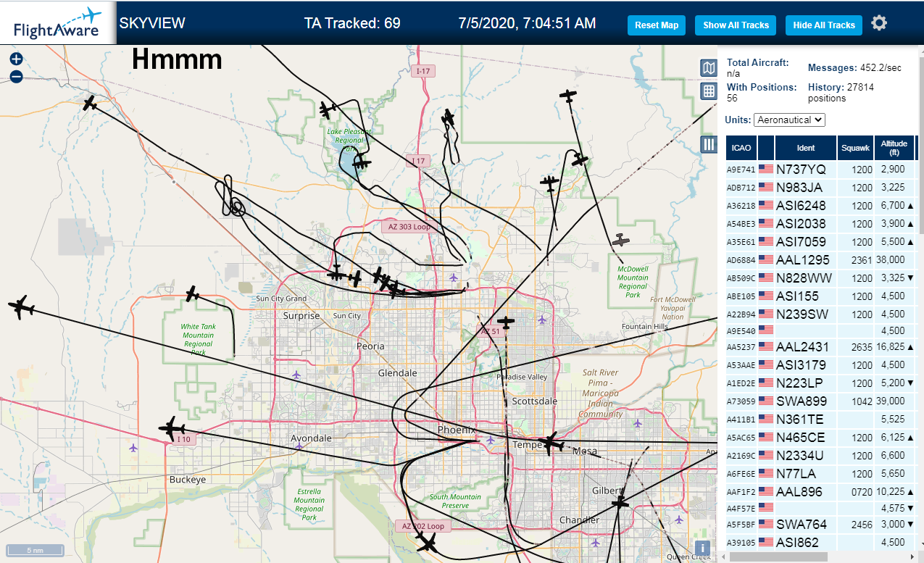924x563 pixels.
Task: Click Hide All Tracks button
Action: point(824,25)
